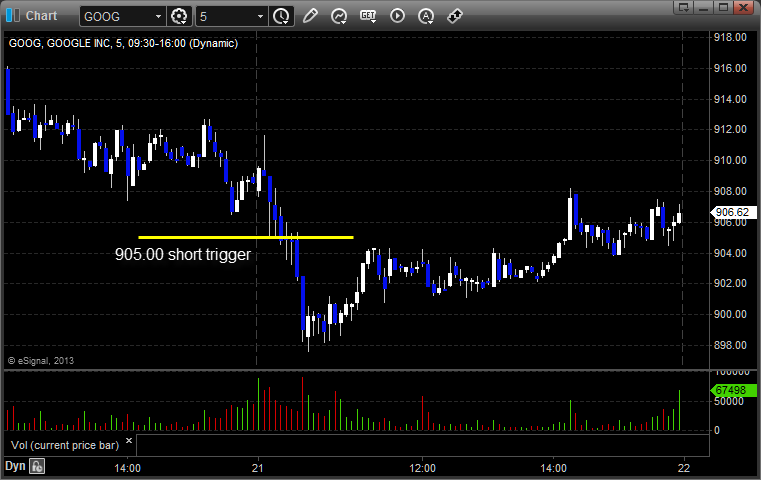Expand the GOOG symbol dropdown arrow

pos(158,17)
